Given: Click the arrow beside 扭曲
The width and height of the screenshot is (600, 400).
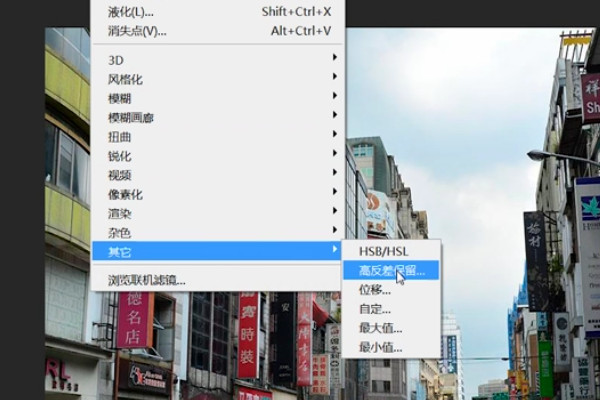Looking at the screenshot, I should 335,134.
